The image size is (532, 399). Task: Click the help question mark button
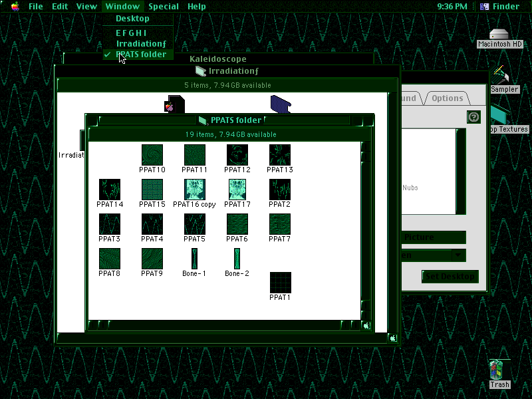[x=473, y=117]
